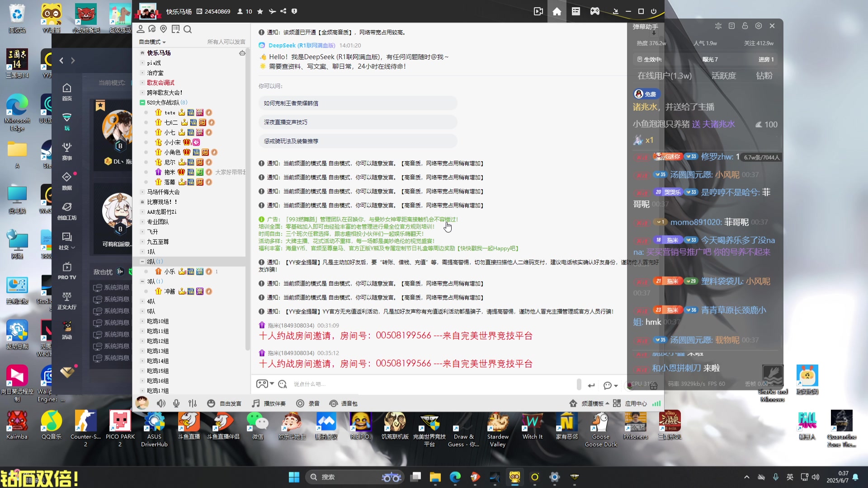Click the chat input field 说点什么吧
868x488 pixels.
434,384
